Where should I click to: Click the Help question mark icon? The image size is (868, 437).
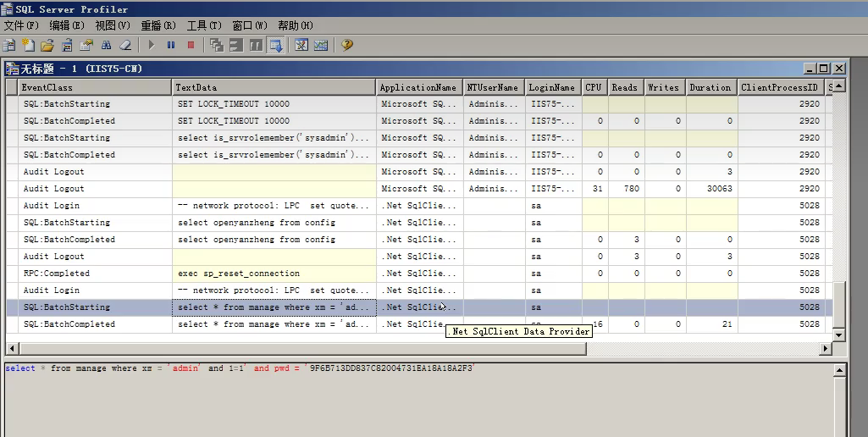[347, 45]
